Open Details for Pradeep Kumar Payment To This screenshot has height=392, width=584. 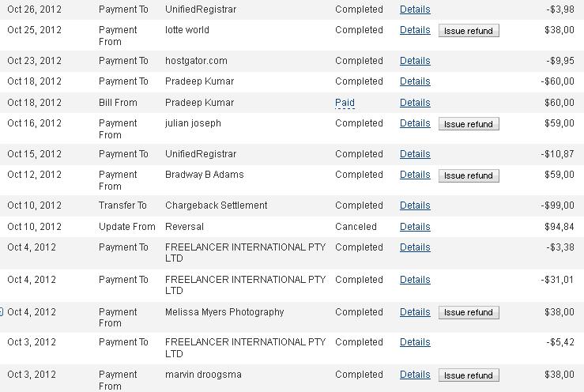click(415, 81)
